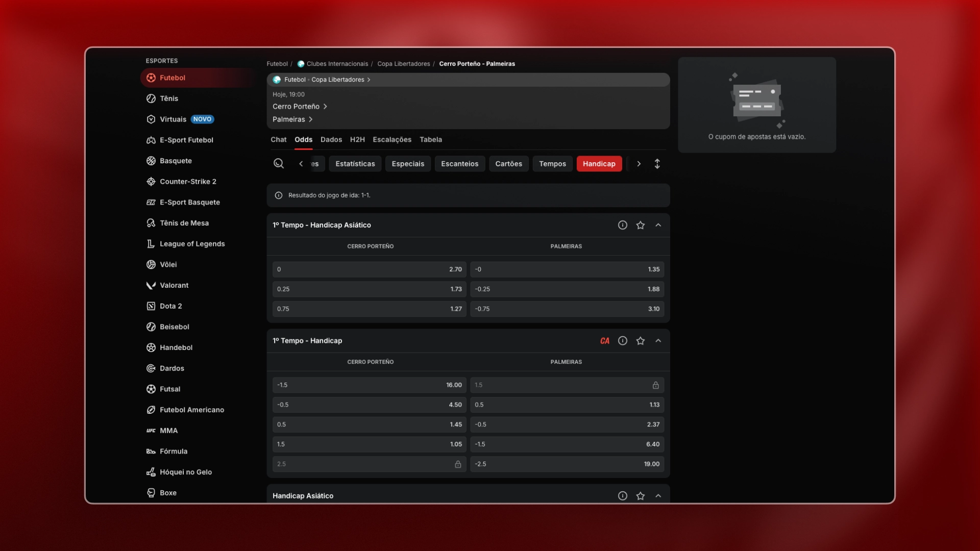Click the UFC MMA icon
980x551 pixels.
click(151, 431)
